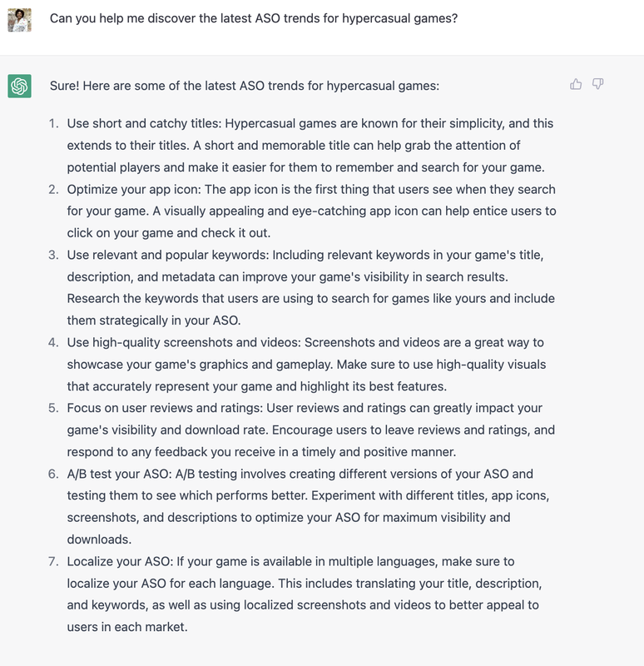Click the 'Sure! Here are some' intro sentence
Viewport: 644px width, 666px height.
(x=245, y=86)
